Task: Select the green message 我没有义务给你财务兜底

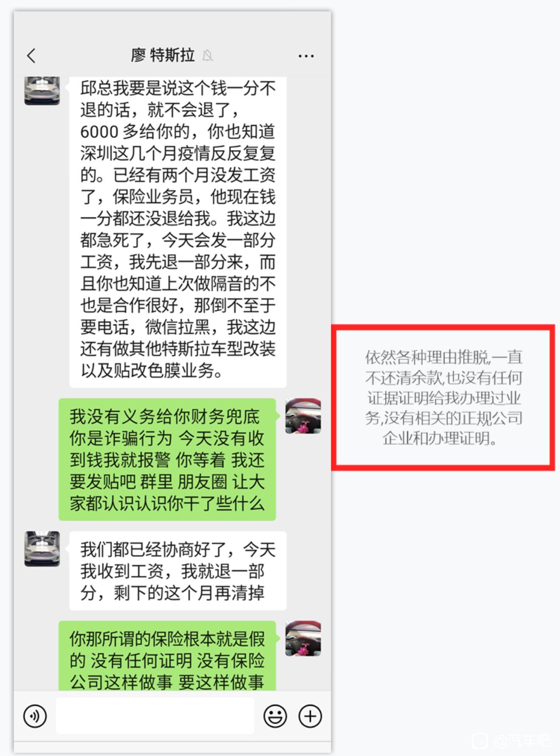Action: pos(167,460)
